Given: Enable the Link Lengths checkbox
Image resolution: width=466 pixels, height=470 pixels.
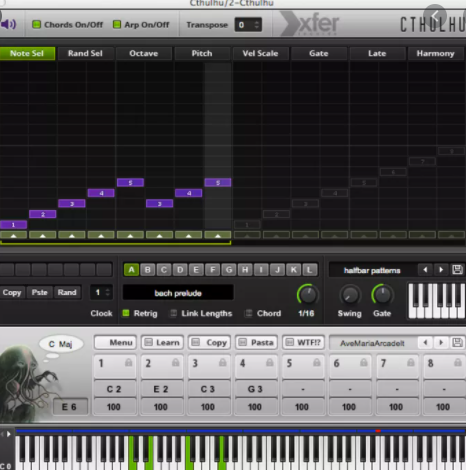Looking at the screenshot, I should coord(173,313).
